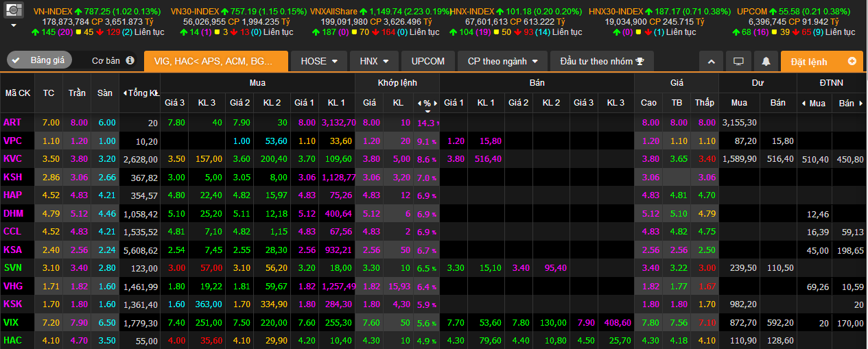Collapse the header with chevron up button
Screen dimensions: 868x349
pyautogui.click(x=712, y=61)
